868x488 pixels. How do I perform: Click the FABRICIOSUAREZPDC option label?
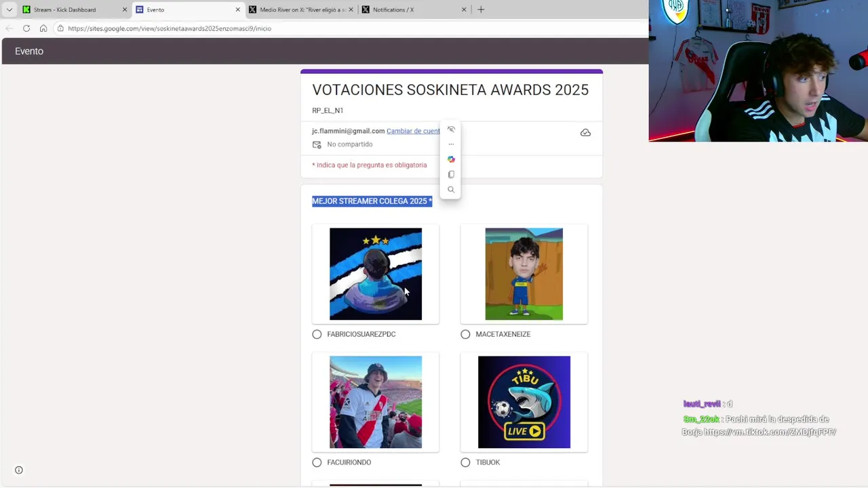point(361,334)
